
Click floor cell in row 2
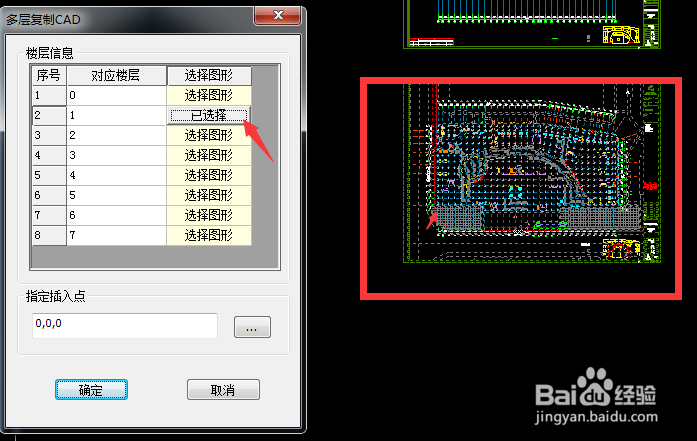click(x=116, y=115)
